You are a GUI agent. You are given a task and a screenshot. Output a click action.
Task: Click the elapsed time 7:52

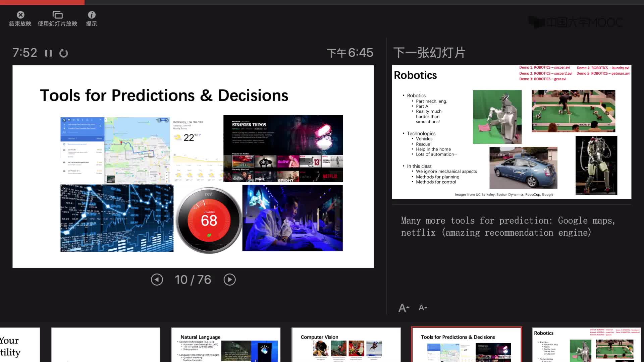tap(25, 53)
